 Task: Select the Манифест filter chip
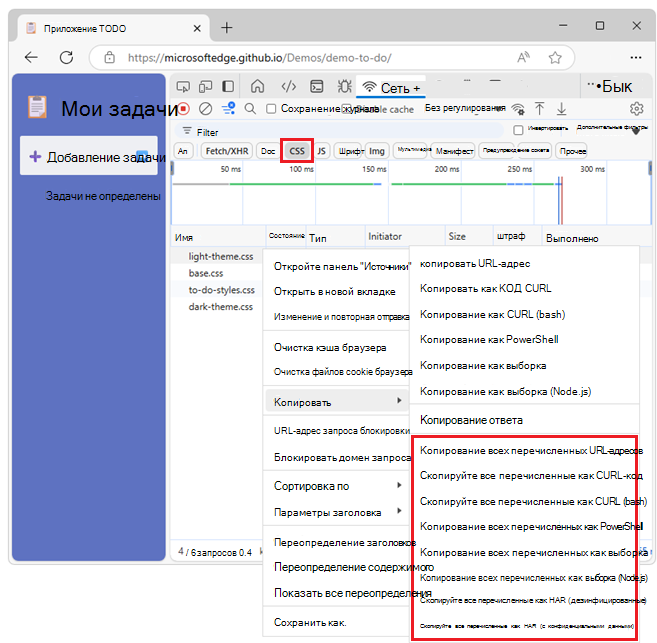point(454,151)
